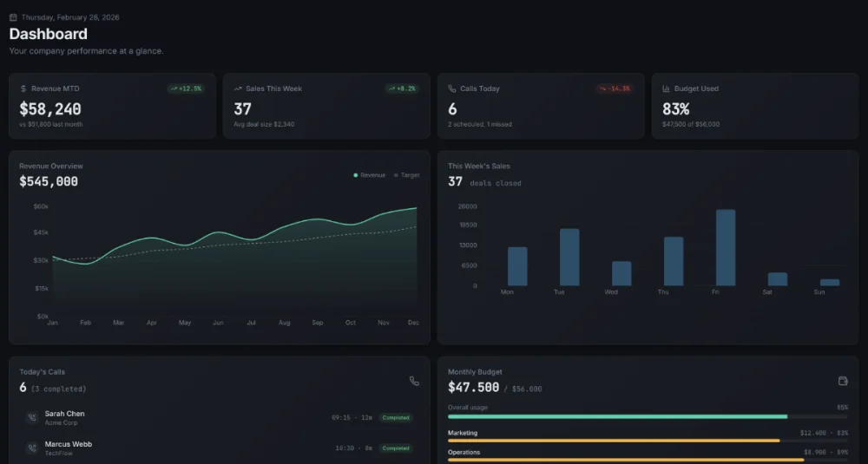Open the Marcus Webb call entry
The width and height of the screenshot is (868, 464).
tap(220, 448)
